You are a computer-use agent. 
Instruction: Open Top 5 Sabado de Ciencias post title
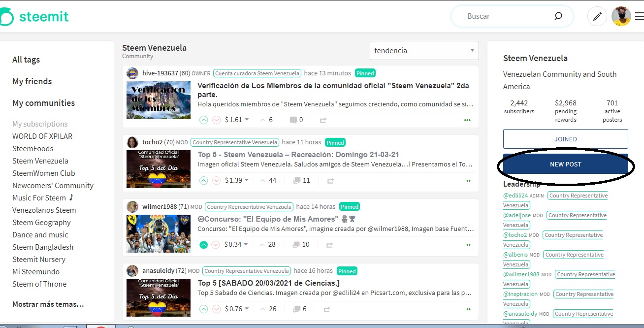[x=269, y=283]
